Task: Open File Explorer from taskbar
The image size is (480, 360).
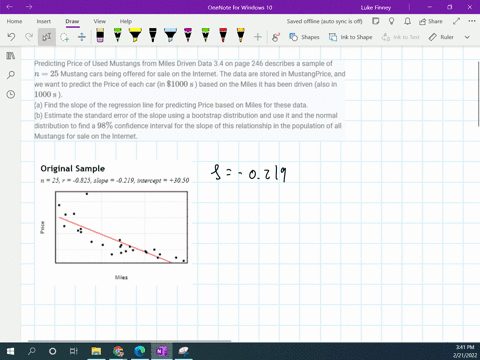Action: tap(96, 351)
